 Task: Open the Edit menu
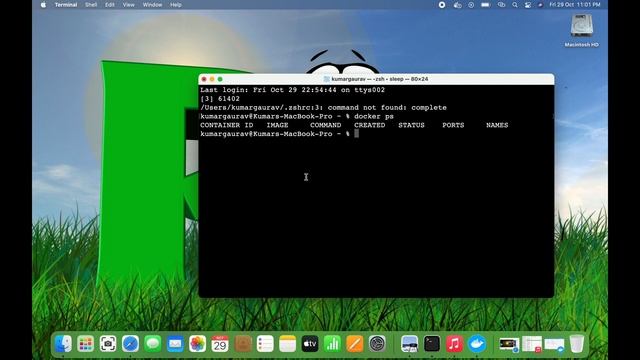pyautogui.click(x=109, y=5)
